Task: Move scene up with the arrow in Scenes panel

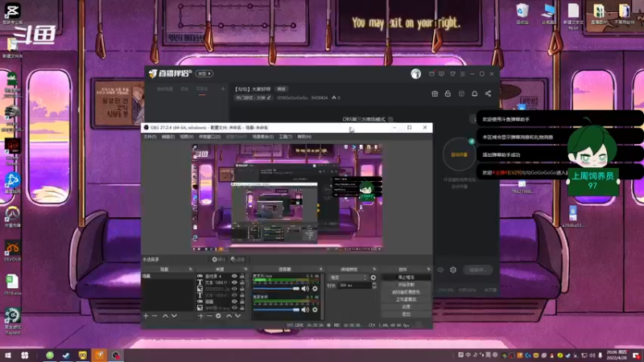Action: click(x=165, y=316)
